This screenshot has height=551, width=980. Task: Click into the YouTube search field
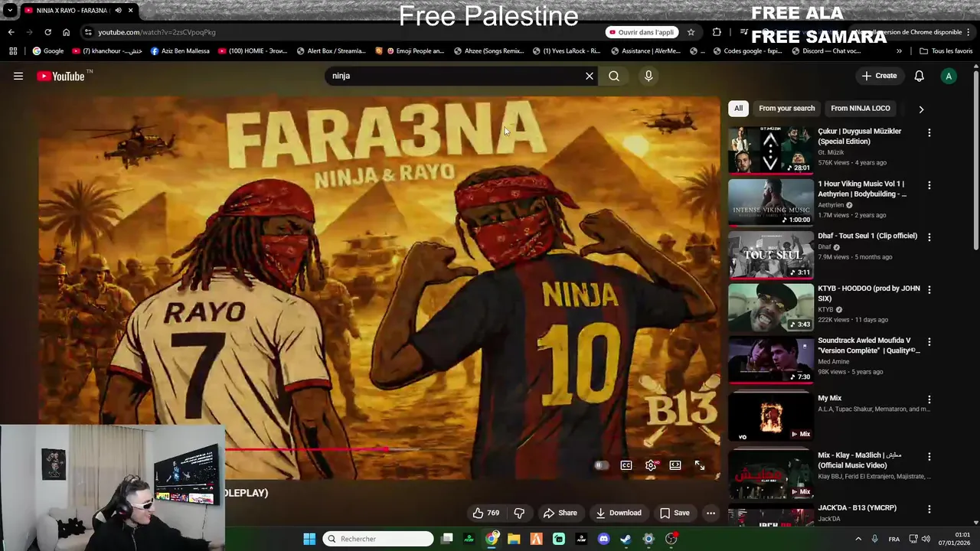point(456,76)
